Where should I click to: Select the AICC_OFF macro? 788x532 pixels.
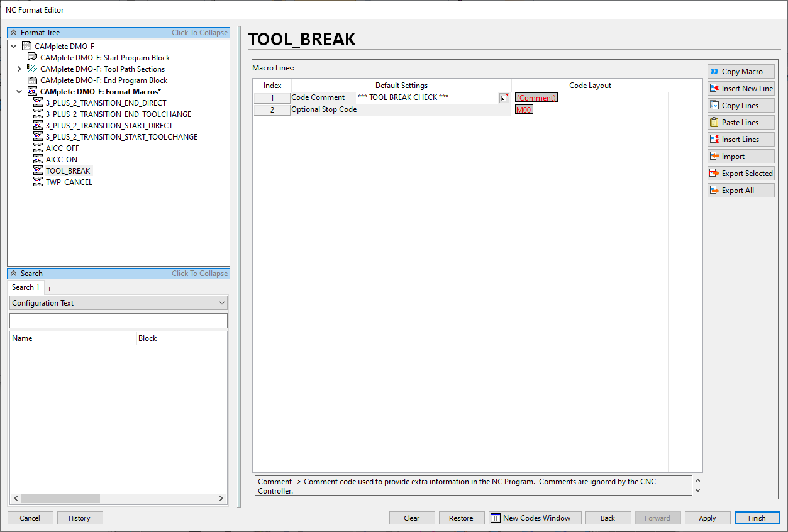62,148
